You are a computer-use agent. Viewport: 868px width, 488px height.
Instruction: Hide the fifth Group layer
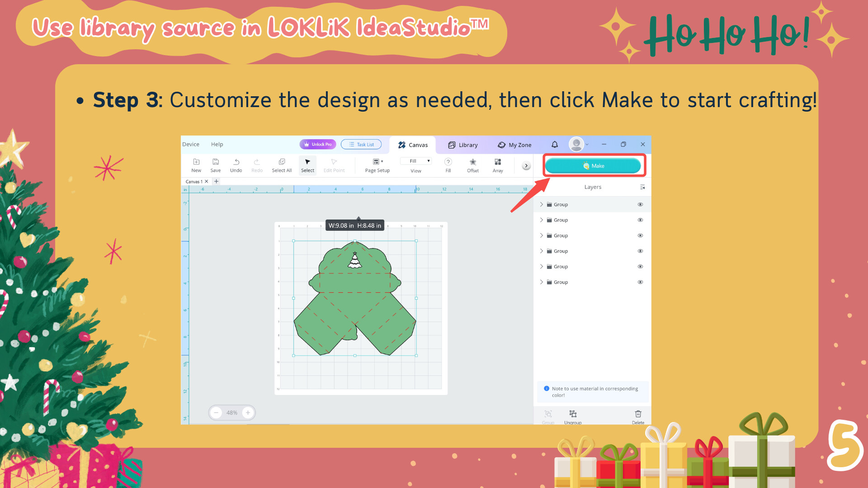pyautogui.click(x=640, y=267)
